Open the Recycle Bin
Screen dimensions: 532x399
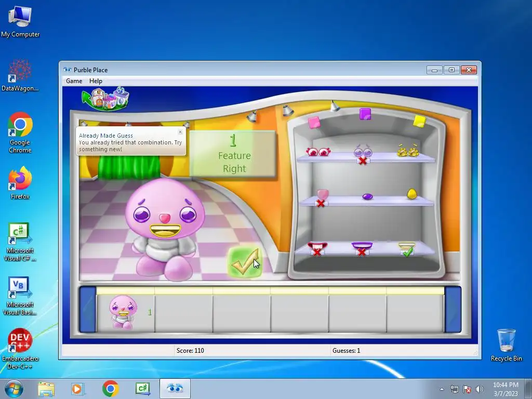(506, 345)
